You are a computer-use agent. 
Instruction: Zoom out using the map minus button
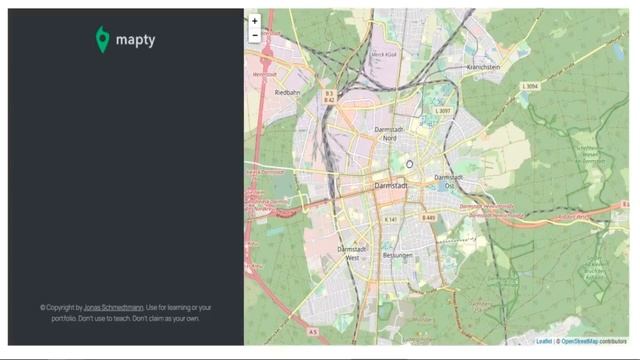[x=255, y=36]
